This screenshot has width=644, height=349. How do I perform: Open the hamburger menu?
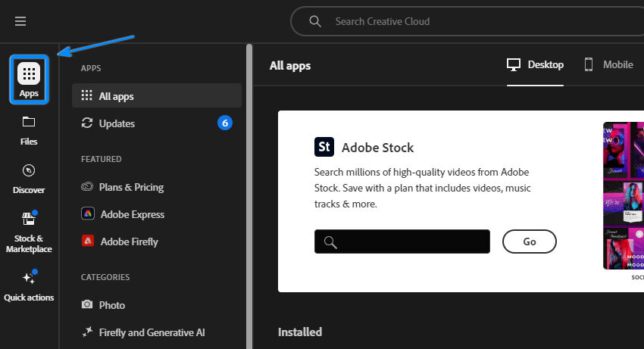coord(20,21)
